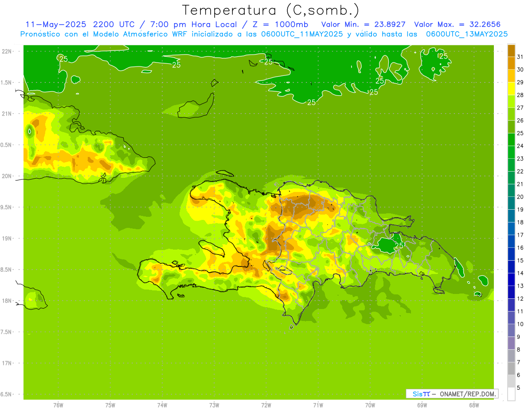532x411 pixels.
Task: Click the "70W" longitude label
Action: pyautogui.click(x=370, y=405)
